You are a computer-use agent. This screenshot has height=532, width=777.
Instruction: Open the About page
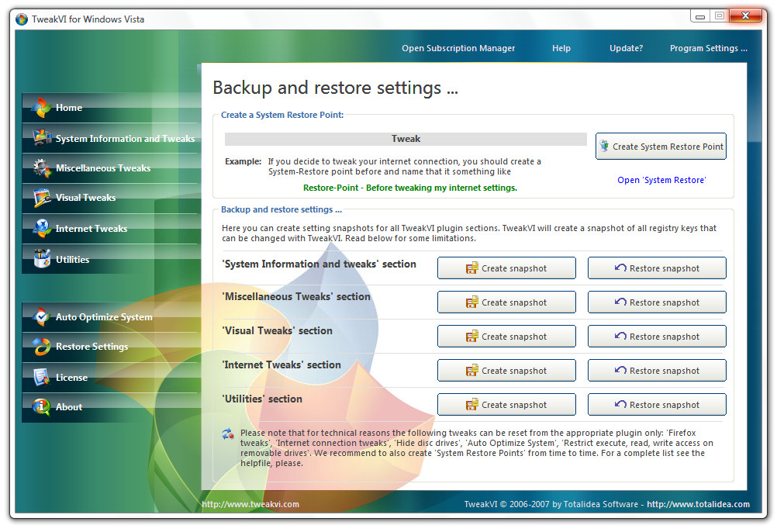pyautogui.click(x=111, y=407)
